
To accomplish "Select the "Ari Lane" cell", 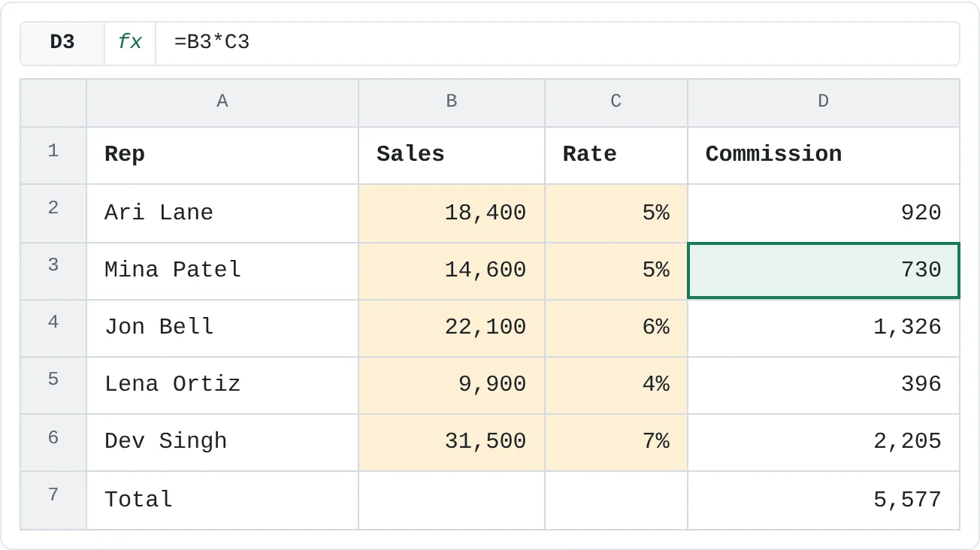I will (222, 213).
